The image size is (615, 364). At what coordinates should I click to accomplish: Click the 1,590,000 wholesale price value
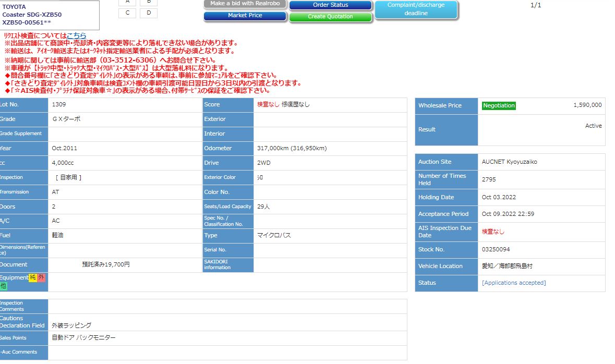[x=587, y=105]
